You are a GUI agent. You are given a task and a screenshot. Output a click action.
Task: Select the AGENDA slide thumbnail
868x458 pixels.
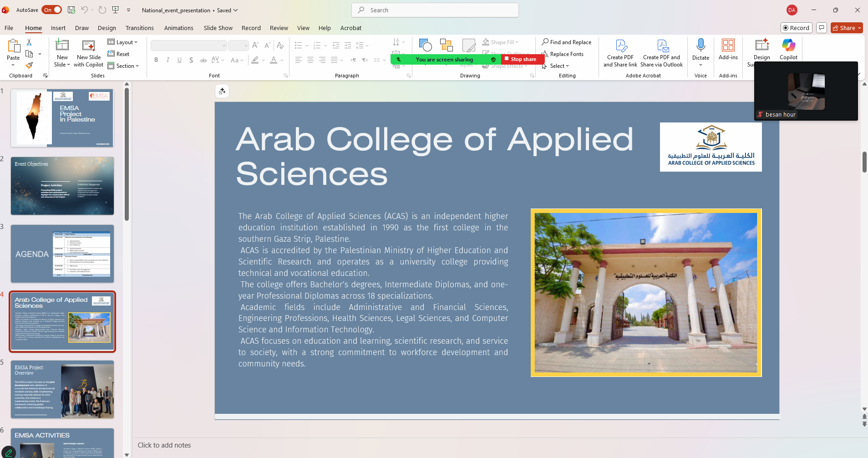(62, 254)
